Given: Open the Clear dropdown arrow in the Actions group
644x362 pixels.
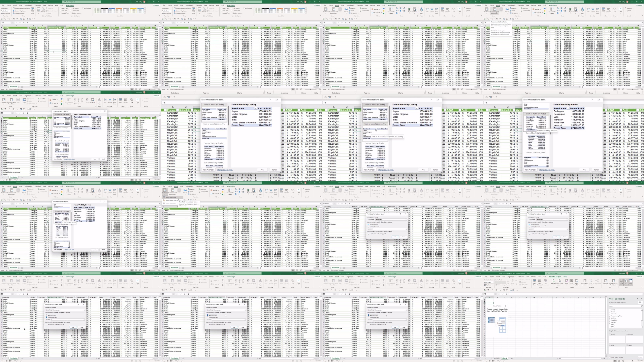Looking at the screenshot, I should click(567, 285).
